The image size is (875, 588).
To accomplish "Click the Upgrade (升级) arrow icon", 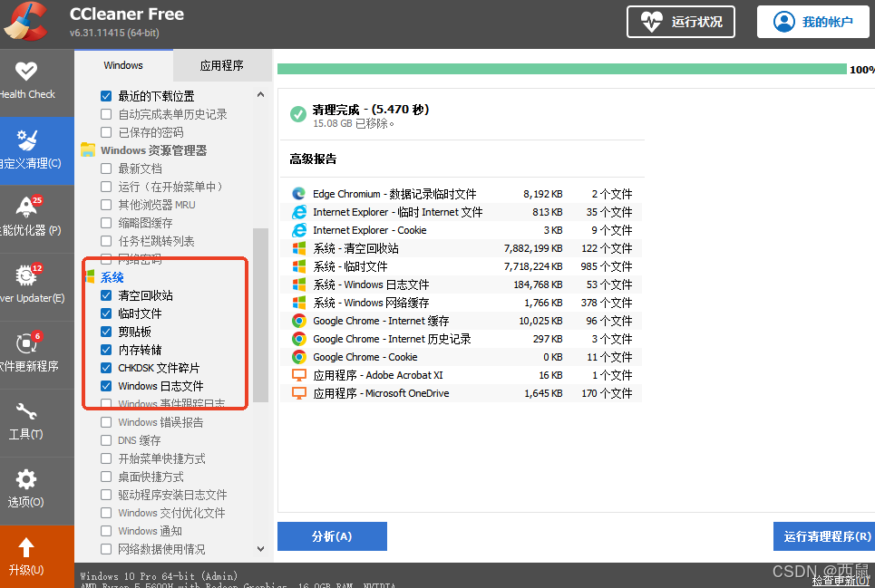I will (26, 547).
